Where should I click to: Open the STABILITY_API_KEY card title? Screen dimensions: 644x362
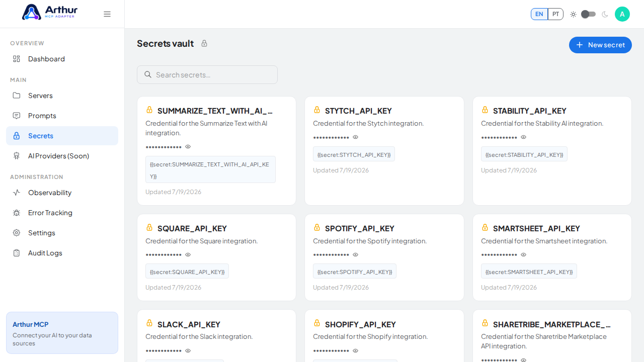[x=530, y=111]
